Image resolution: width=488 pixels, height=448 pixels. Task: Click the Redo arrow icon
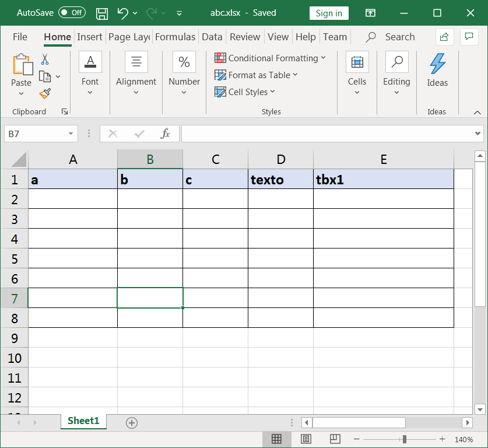coord(152,13)
